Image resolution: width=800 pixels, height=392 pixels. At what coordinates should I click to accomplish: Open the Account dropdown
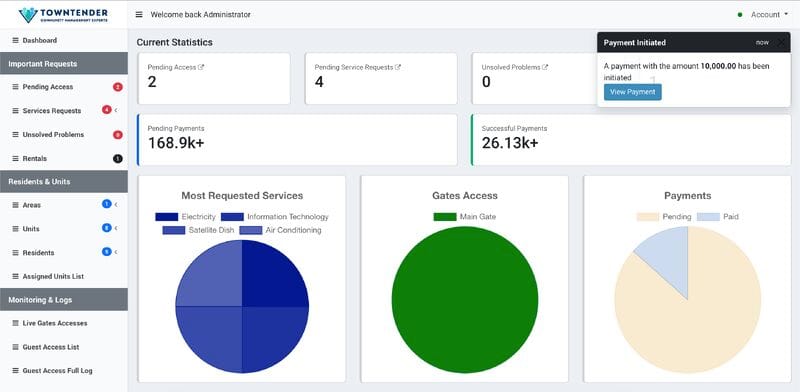pyautogui.click(x=769, y=15)
